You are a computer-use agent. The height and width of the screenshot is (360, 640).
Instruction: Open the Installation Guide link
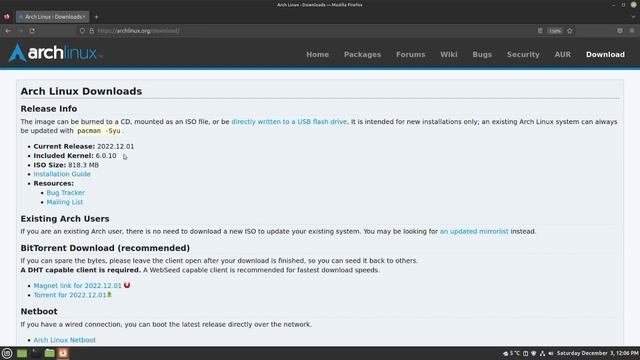(62, 174)
